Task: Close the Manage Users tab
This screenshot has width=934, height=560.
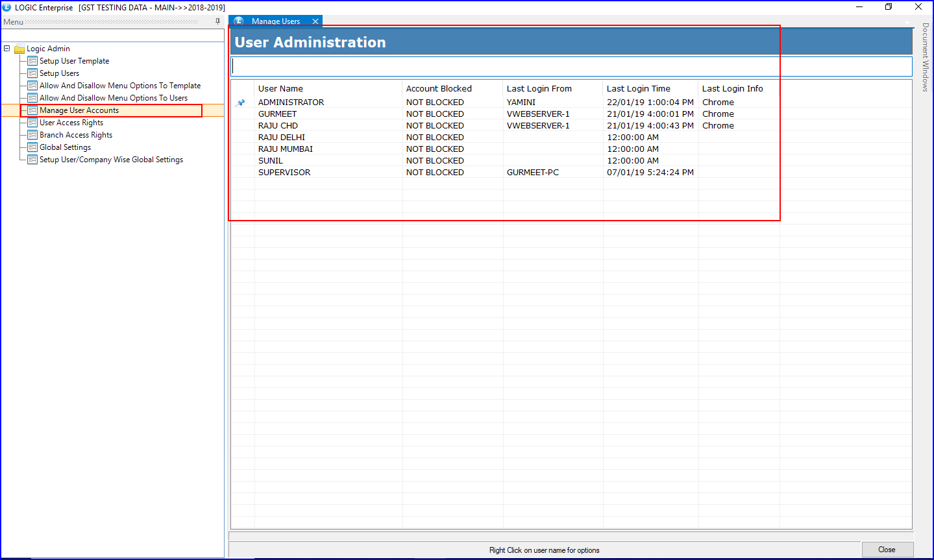Action: coord(315,21)
